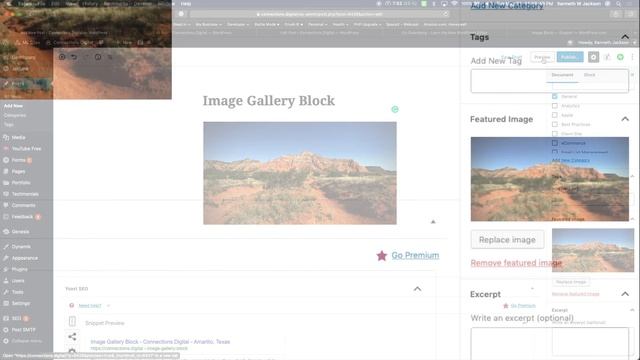This screenshot has width=640, height=360.
Task: Click the Need help link in Yoast
Action: (x=90, y=306)
